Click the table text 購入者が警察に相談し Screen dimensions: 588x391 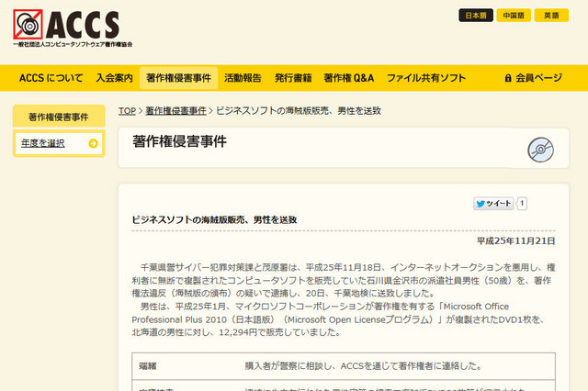(x=288, y=366)
